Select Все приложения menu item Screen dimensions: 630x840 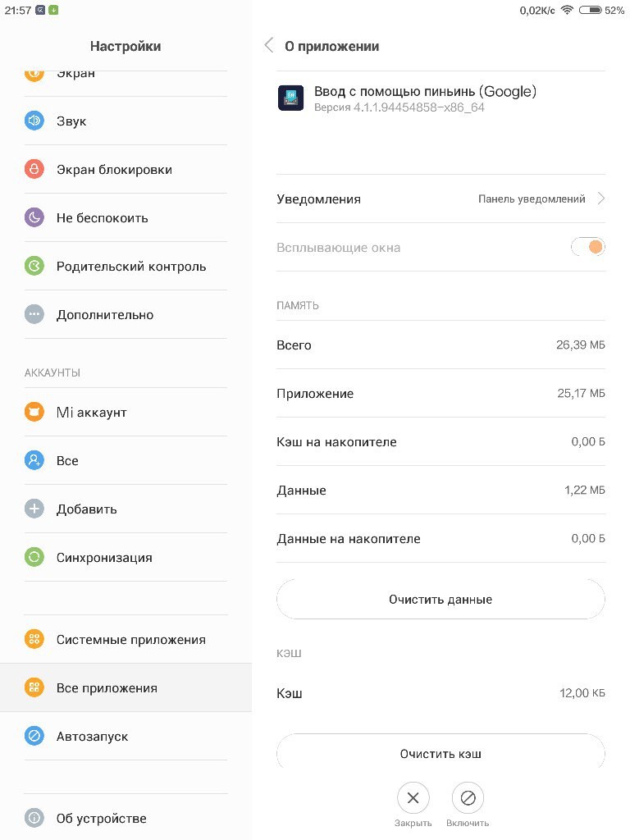[126, 688]
